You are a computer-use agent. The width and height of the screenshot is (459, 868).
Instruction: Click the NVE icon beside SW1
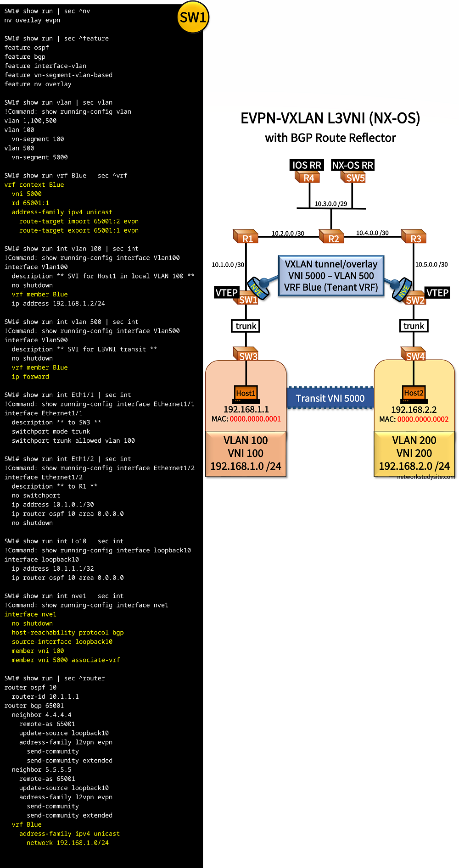tap(258, 288)
